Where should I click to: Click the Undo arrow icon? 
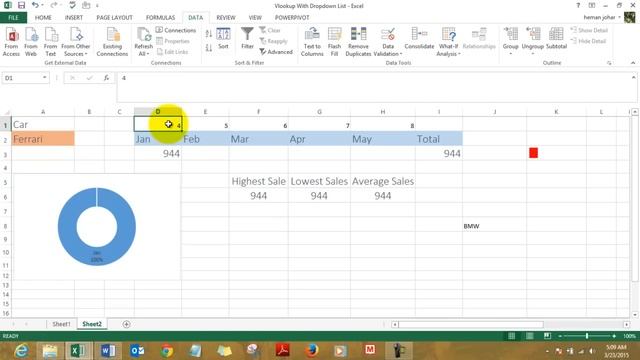tap(35, 5)
